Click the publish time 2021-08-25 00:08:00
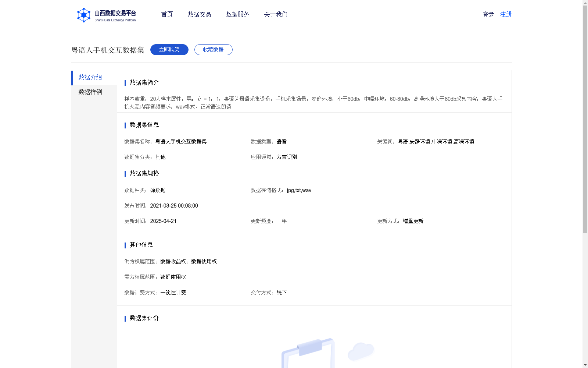Image resolution: width=588 pixels, height=368 pixels. (x=174, y=206)
